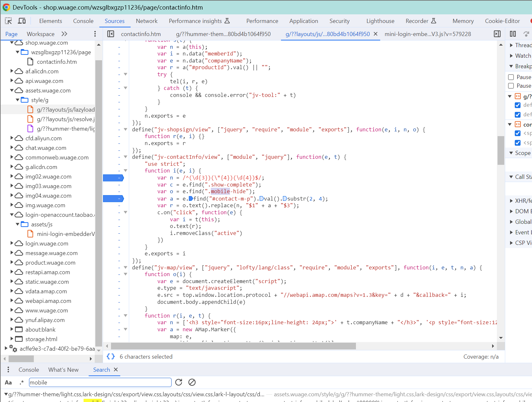This screenshot has height=402, width=532.
Task: Click the gear icon beside acffe9e3-c7ad entry
Action: (x=13, y=348)
